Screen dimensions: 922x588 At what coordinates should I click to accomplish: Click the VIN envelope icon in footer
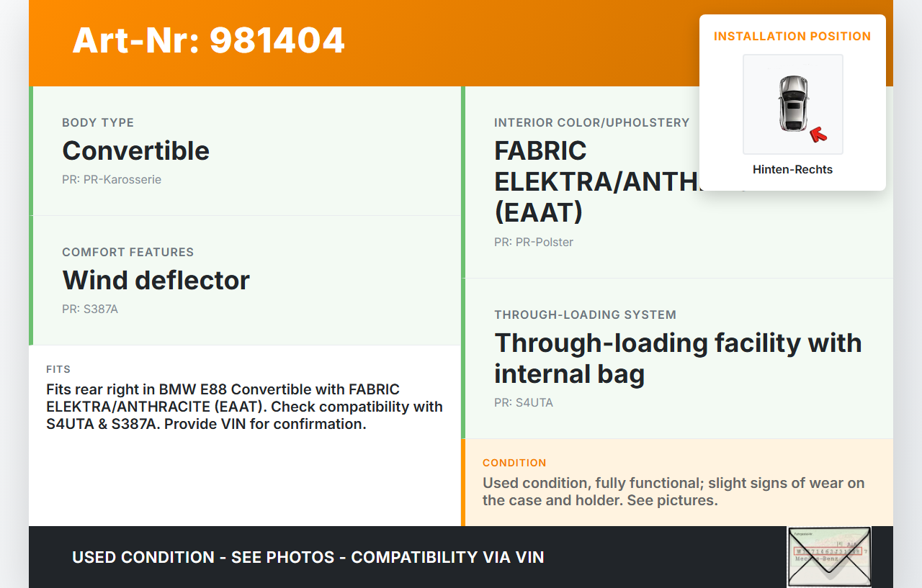coord(829,556)
